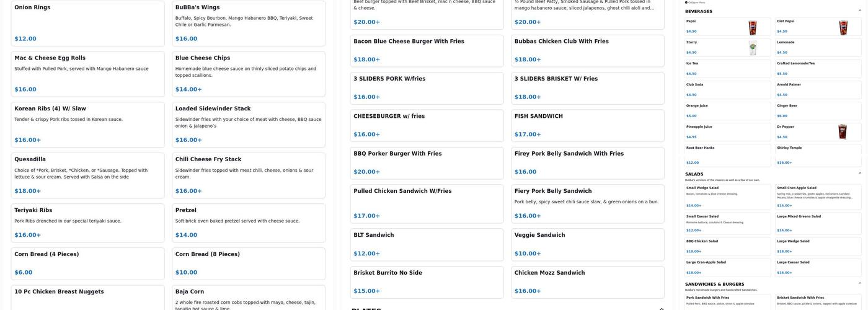Click the Starry cup image
The width and height of the screenshot is (868, 310).
click(x=752, y=48)
